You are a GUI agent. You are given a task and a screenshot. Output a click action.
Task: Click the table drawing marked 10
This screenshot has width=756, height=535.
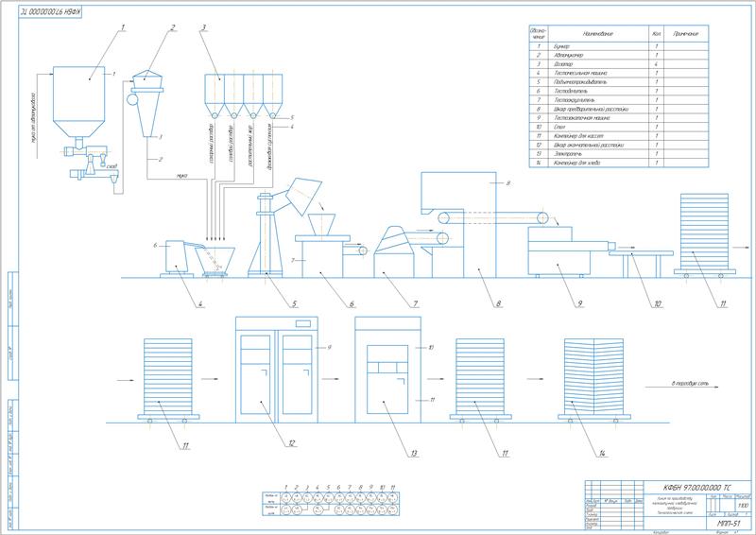pyautogui.click(x=642, y=264)
